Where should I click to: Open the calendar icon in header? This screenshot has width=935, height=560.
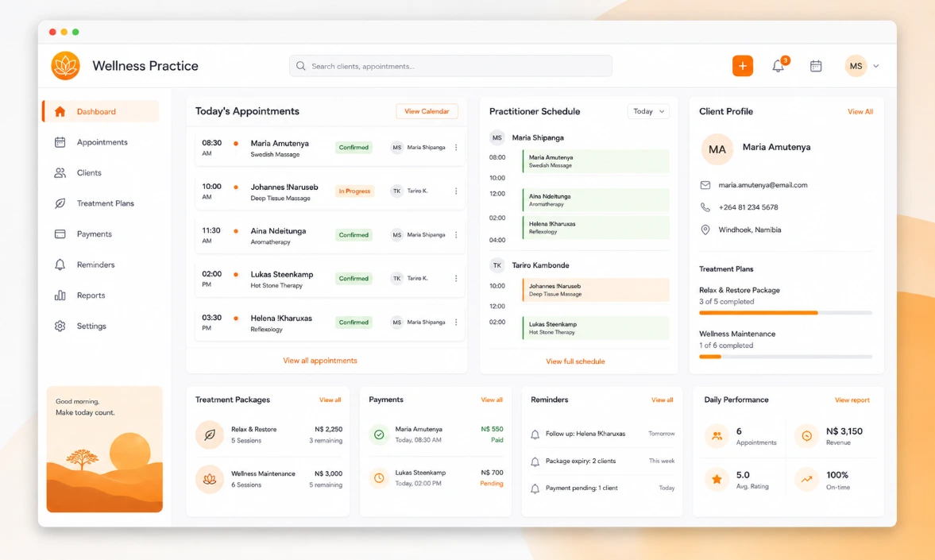(816, 66)
